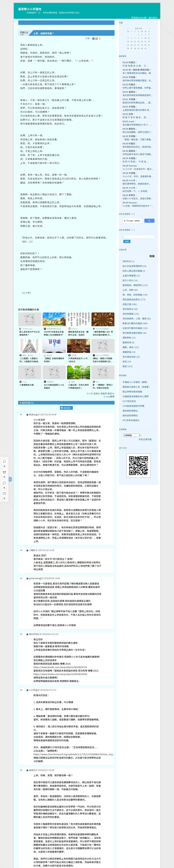The height and width of the screenshot is (868, 174).
Task: Go to previous month in the calendar
Action: [x=128, y=28]
